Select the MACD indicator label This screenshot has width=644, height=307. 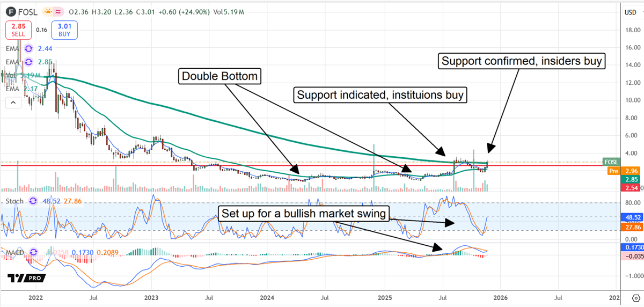tap(14, 252)
